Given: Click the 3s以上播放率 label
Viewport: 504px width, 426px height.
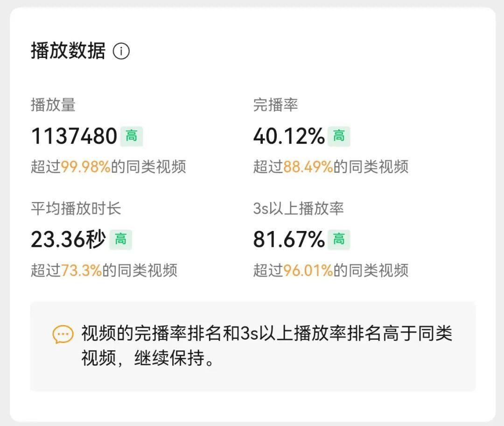Looking at the screenshot, I should click(298, 208).
